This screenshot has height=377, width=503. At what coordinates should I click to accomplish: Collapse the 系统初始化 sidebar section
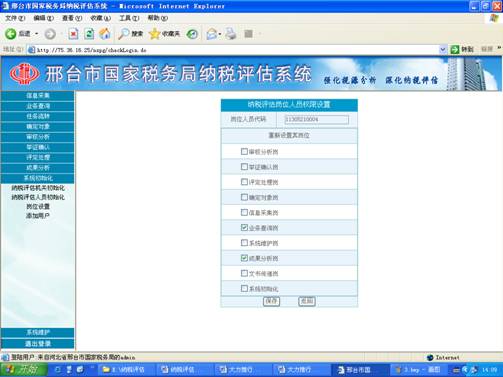pos(38,178)
